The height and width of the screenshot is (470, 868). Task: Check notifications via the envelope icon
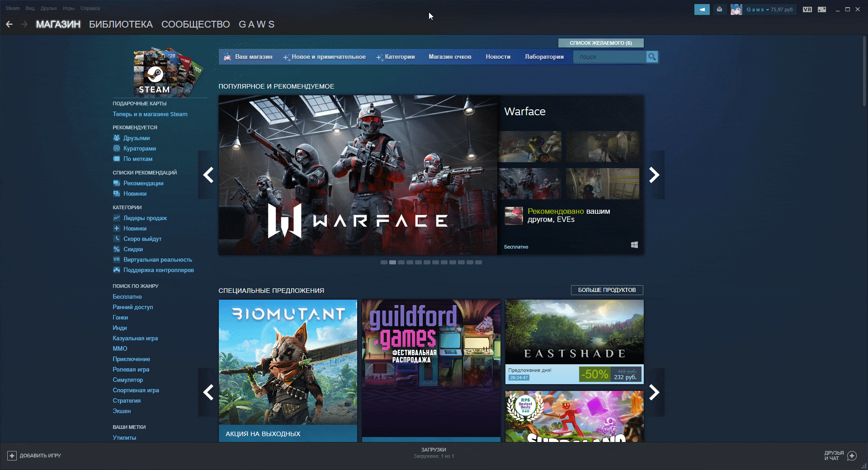point(720,9)
